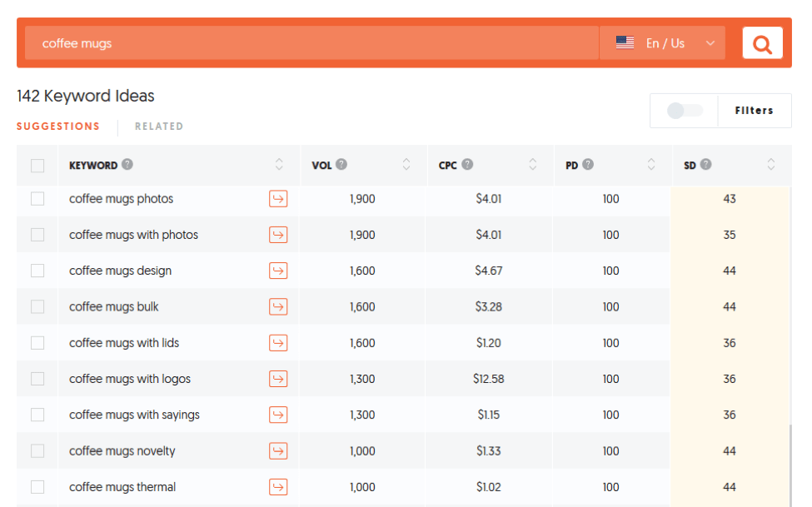Viewport: 812px width, 507px height.
Task: Switch to the RELATED tab
Action: point(159,127)
